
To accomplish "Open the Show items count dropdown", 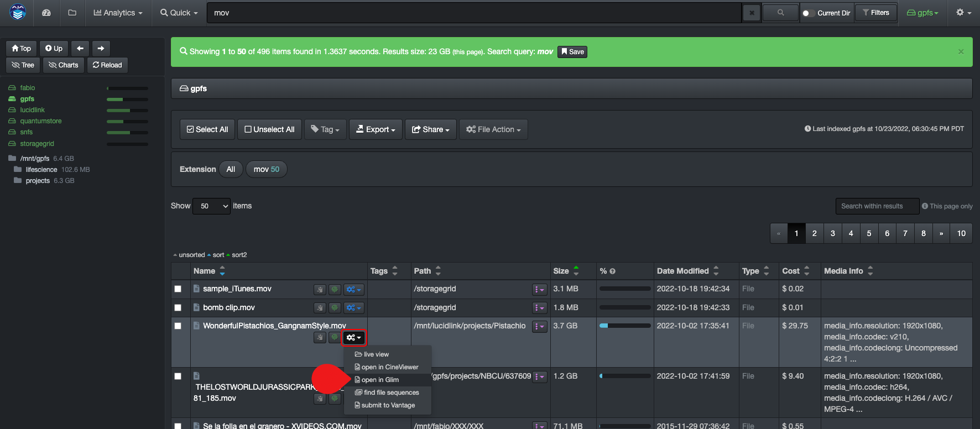I will click(211, 206).
